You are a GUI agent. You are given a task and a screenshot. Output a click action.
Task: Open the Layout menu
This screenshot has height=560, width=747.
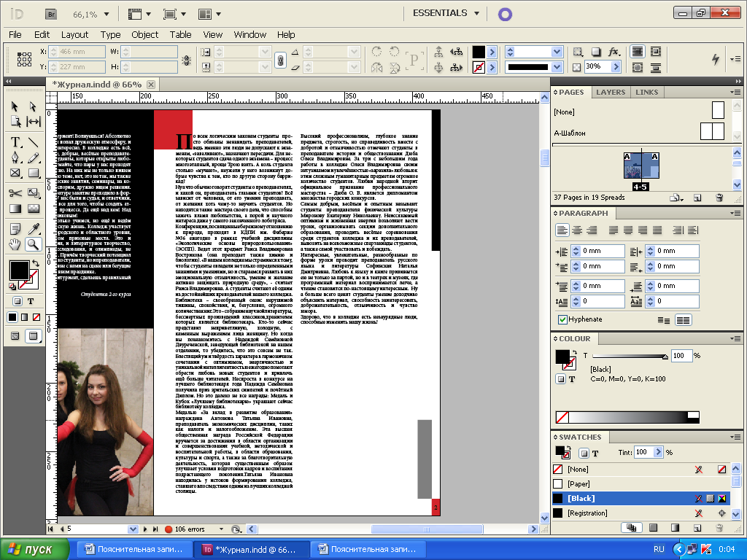click(75, 35)
